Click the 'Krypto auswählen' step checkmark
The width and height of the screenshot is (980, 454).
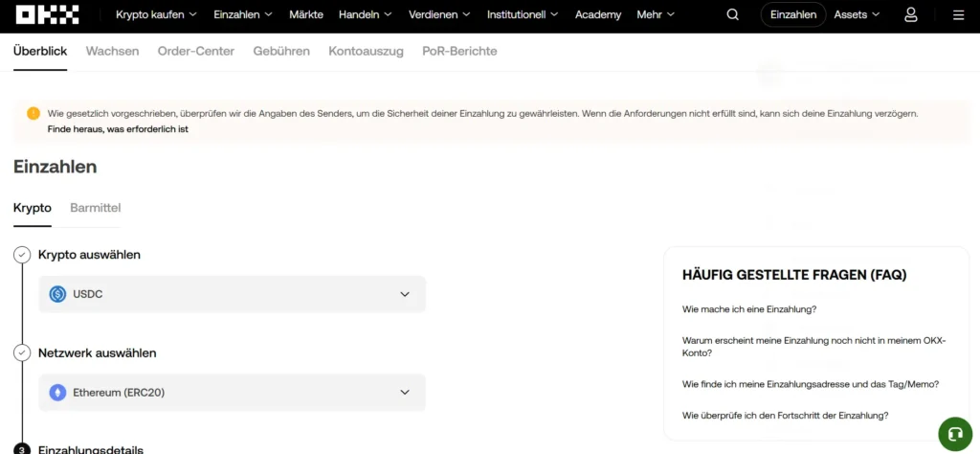(x=22, y=255)
